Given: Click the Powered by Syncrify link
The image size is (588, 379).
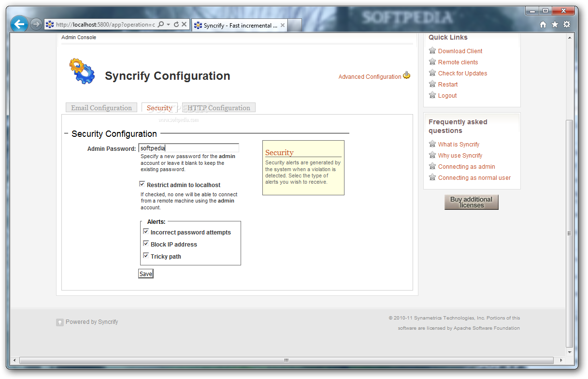Looking at the screenshot, I should [x=92, y=322].
